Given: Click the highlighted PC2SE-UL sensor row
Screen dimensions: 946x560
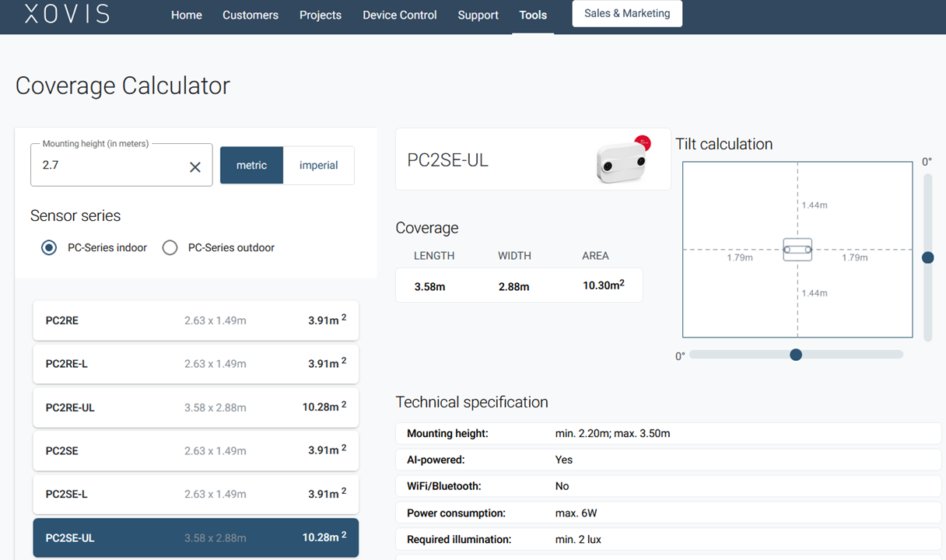Looking at the screenshot, I should [x=196, y=538].
